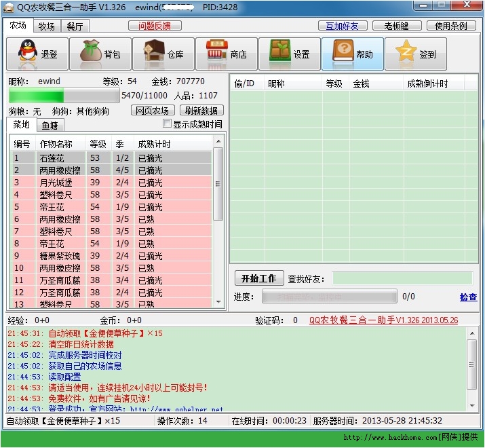Screen dimensions: 485x448
Task: Open the 设置 settings icon button
Action: point(290,54)
